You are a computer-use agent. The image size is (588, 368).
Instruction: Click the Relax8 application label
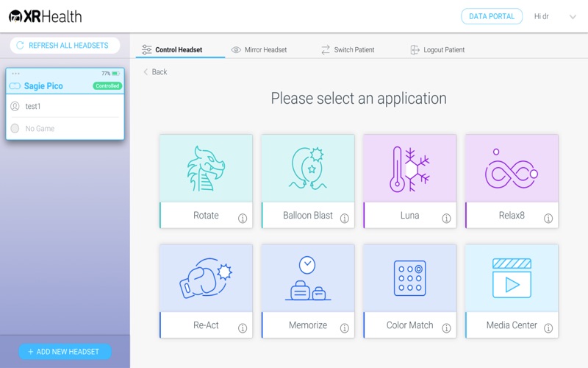512,215
